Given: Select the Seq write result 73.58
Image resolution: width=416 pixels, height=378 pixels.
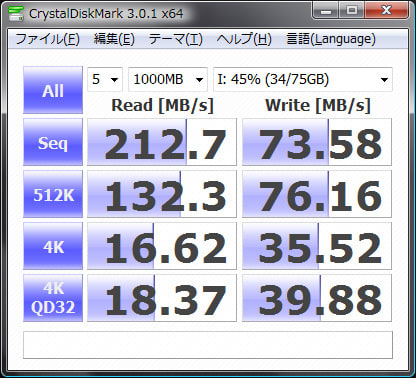Looking at the screenshot, I should (x=317, y=142).
